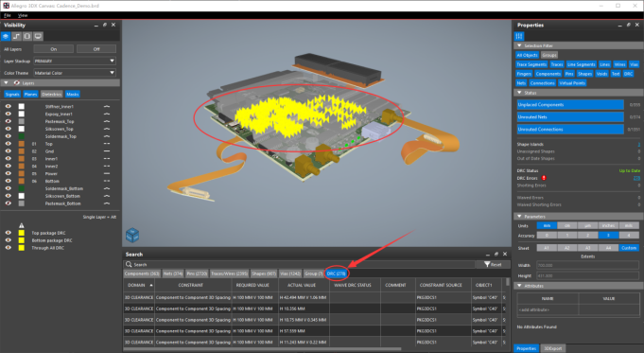Click the red DRC Errors warning icon

click(544, 178)
